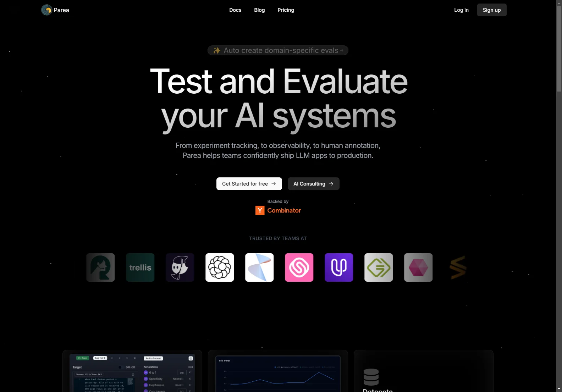
Task: Select the green face-profile team logo
Action: pos(100,267)
